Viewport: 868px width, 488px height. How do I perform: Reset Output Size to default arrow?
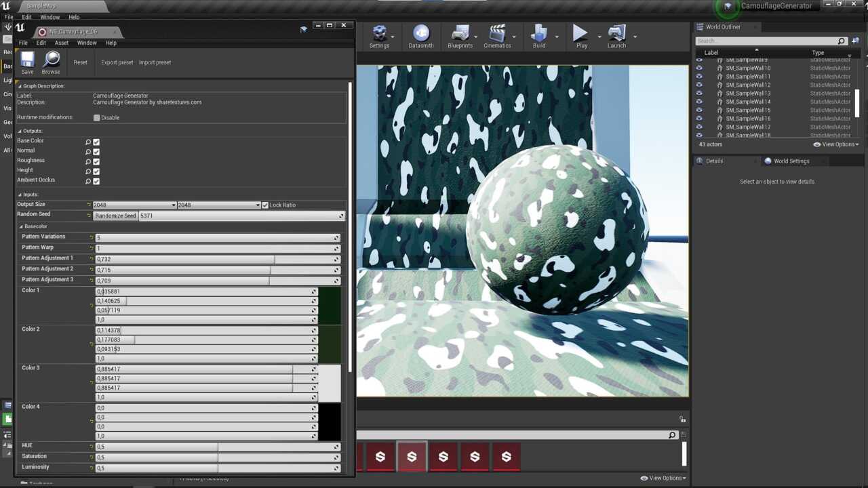89,205
